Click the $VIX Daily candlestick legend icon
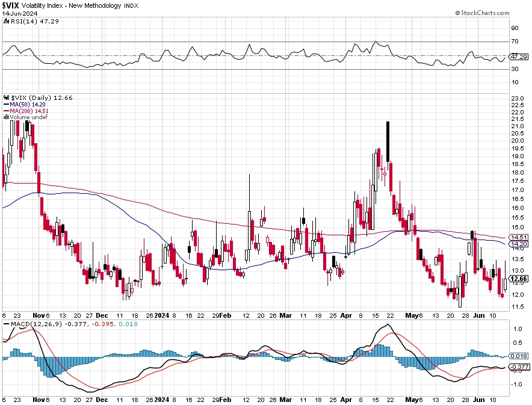Viewport: 532px width, 405px height. point(6,97)
